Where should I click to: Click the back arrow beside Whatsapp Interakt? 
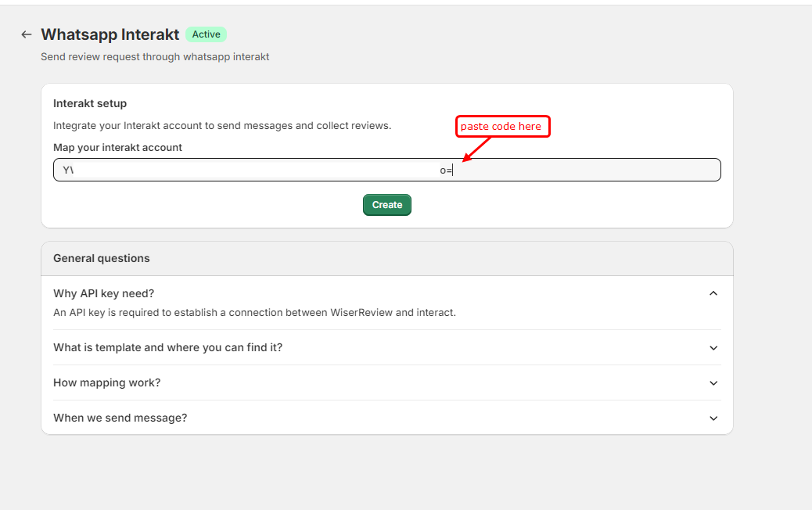point(27,34)
